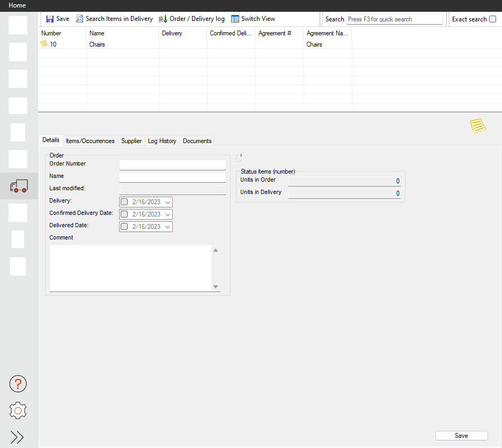Screen dimensions: 502x448
Task: Open the help question mark icon
Action: click(18, 384)
